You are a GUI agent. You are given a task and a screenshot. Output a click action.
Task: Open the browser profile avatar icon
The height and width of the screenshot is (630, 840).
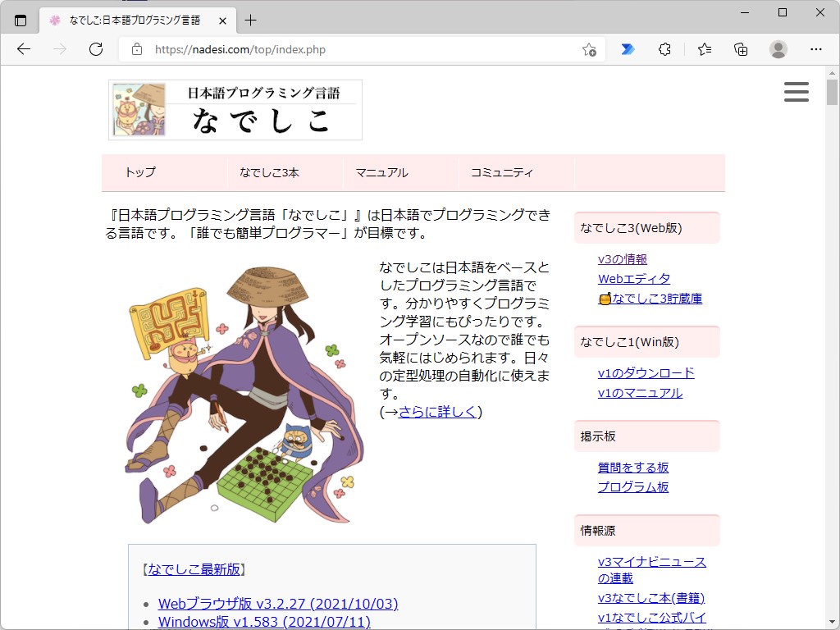tap(778, 49)
